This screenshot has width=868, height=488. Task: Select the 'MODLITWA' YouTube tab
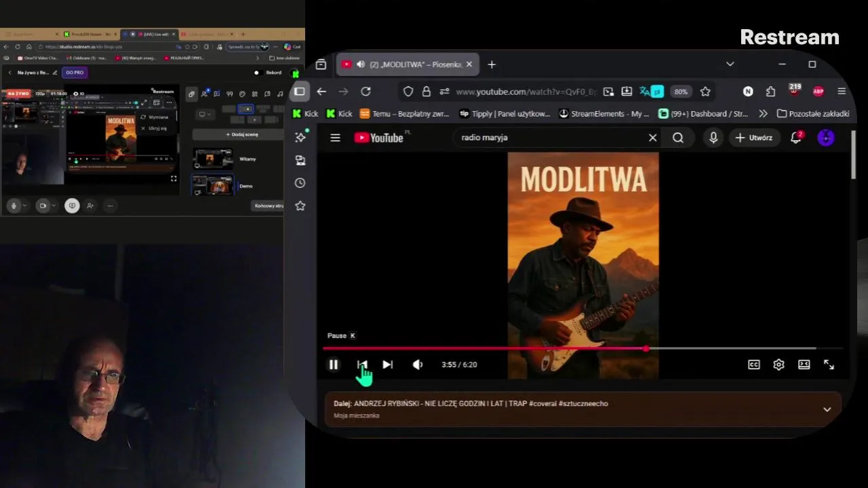pos(409,64)
